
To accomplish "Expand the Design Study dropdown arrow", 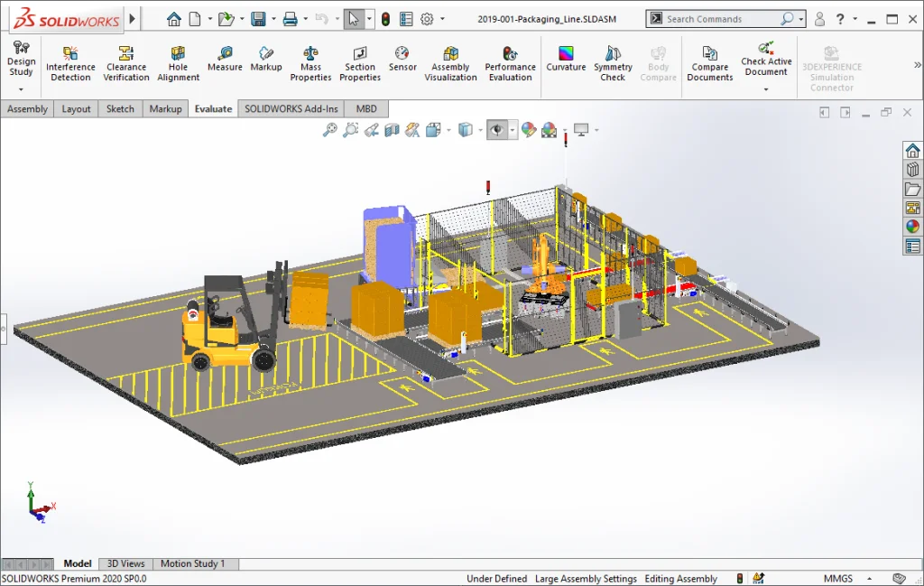I will click(21, 89).
